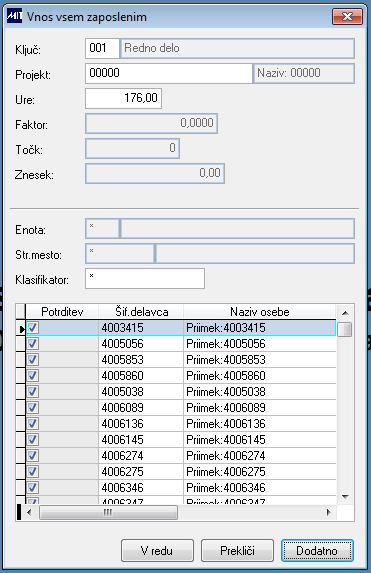The image size is (371, 573).
Task: Uncheck Potrditev for worker 4006136
Action: coord(33,424)
